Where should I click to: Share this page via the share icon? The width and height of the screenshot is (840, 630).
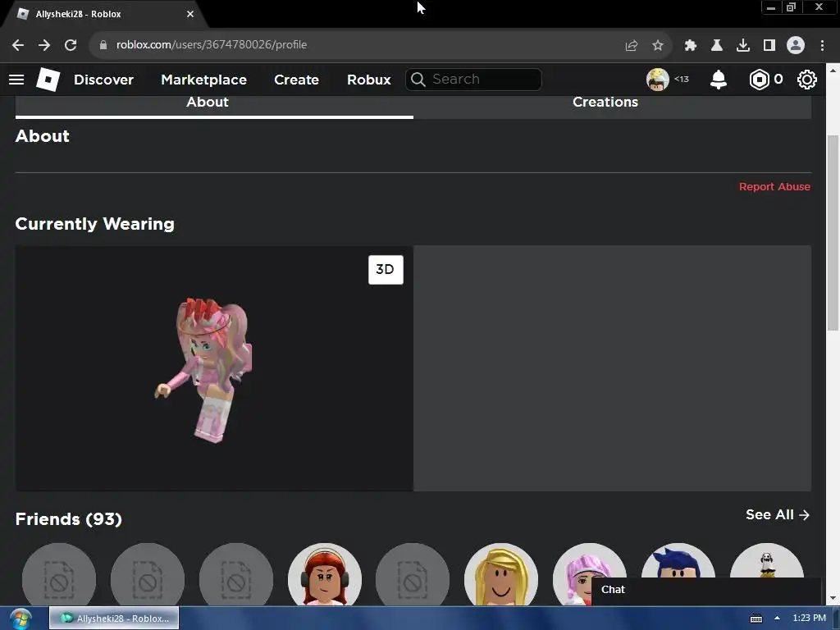tap(631, 46)
